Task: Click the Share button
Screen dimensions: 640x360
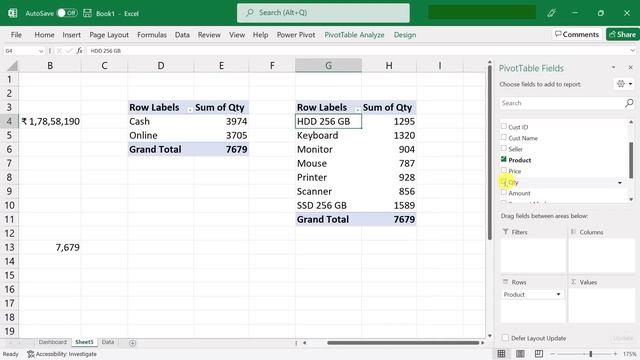Action: [622, 35]
